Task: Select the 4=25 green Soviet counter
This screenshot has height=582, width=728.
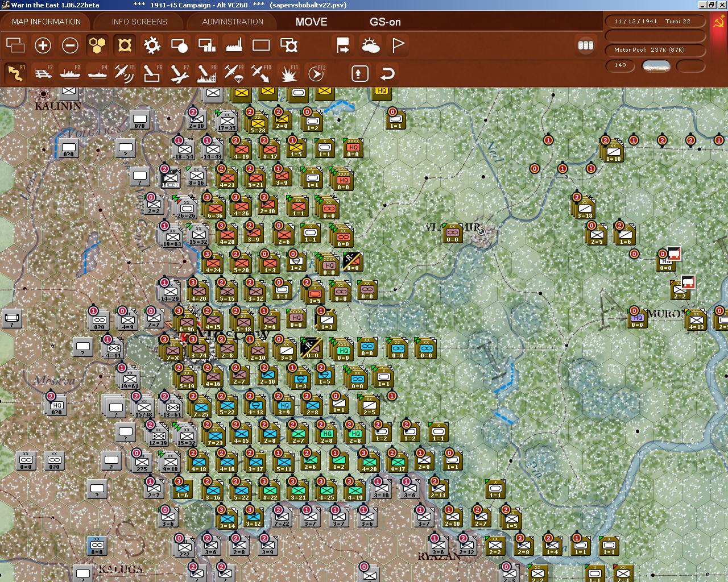Action: coord(326,490)
